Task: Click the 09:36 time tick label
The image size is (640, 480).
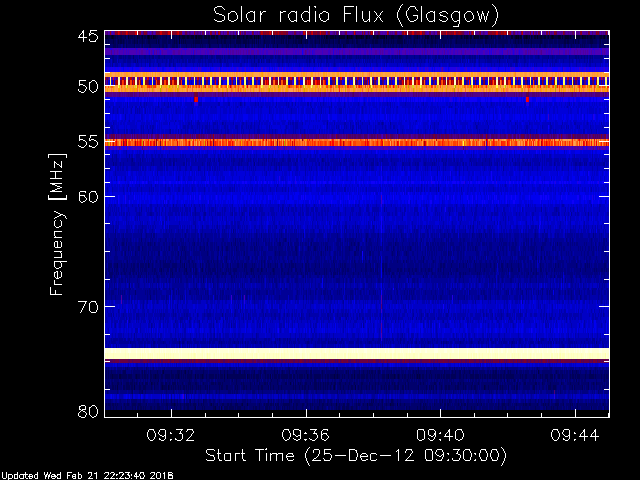Action: [305, 435]
